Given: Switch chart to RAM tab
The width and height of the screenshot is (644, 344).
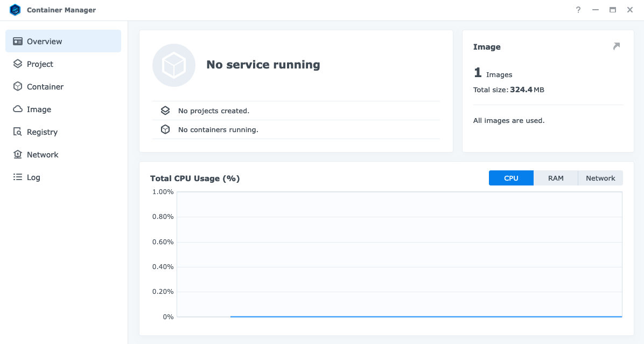Looking at the screenshot, I should point(556,178).
